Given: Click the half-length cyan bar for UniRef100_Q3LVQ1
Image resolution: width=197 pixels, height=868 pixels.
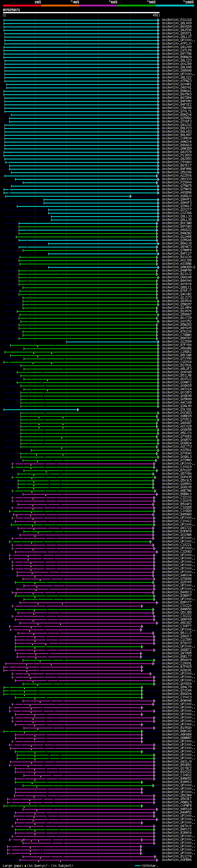Looking at the screenshot, I should (x=41, y=410).
